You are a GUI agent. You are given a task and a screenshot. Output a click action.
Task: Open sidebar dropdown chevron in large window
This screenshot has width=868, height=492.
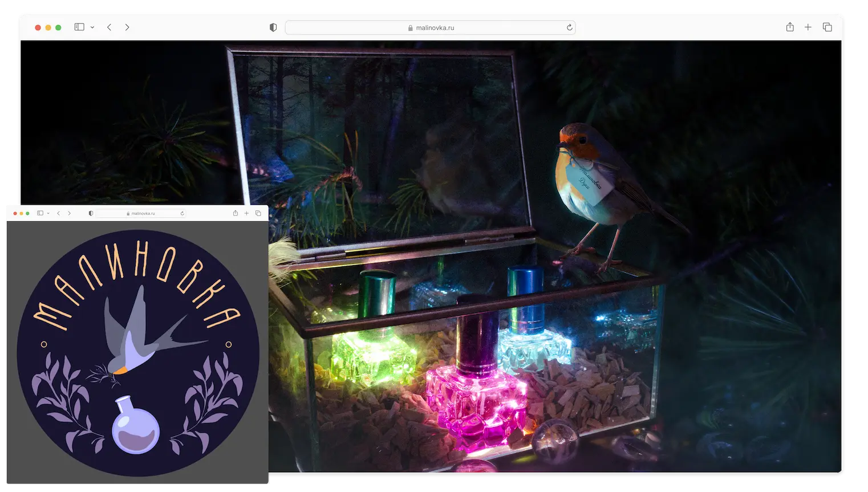tap(92, 27)
